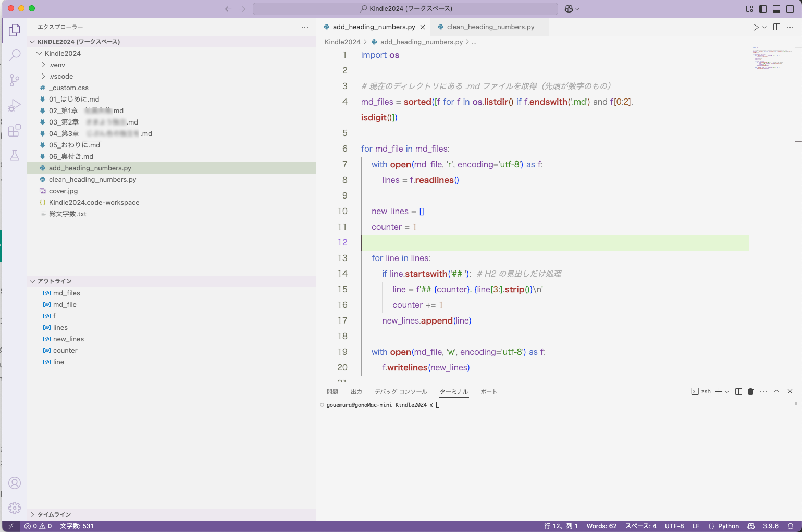The height and width of the screenshot is (532, 802).
Task: Switch to add_heading_numbers.py tab
Action: point(374,27)
